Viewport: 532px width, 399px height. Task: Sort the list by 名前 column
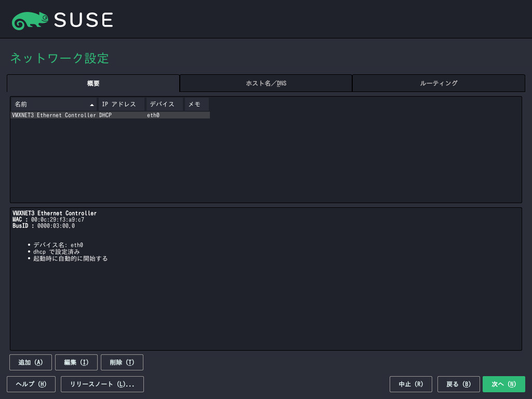(52, 104)
